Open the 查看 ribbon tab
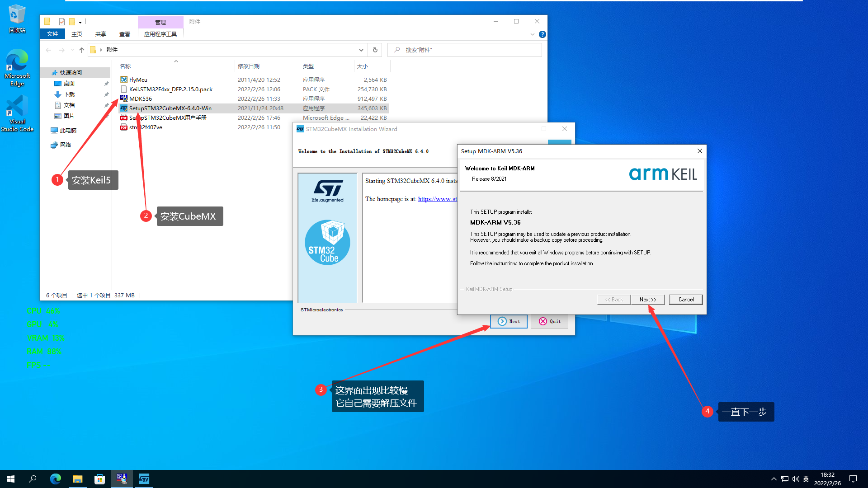The image size is (868, 488). (124, 34)
